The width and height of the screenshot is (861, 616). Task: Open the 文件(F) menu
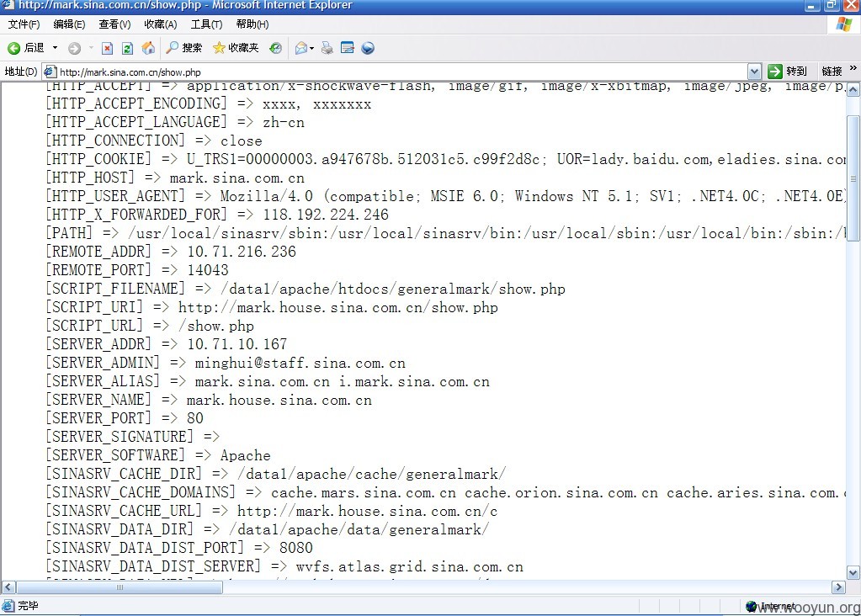(24, 24)
